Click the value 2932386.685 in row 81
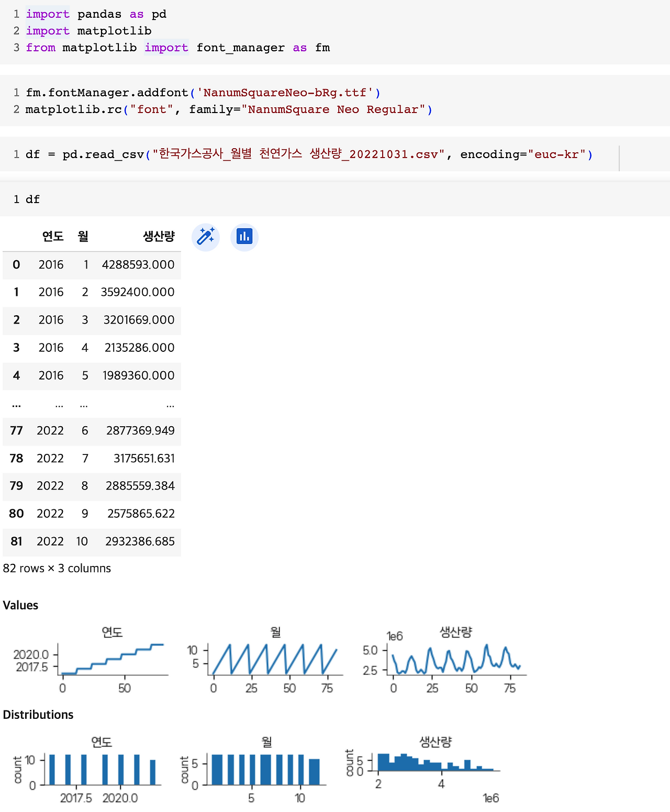The width and height of the screenshot is (670, 812). [x=140, y=541]
